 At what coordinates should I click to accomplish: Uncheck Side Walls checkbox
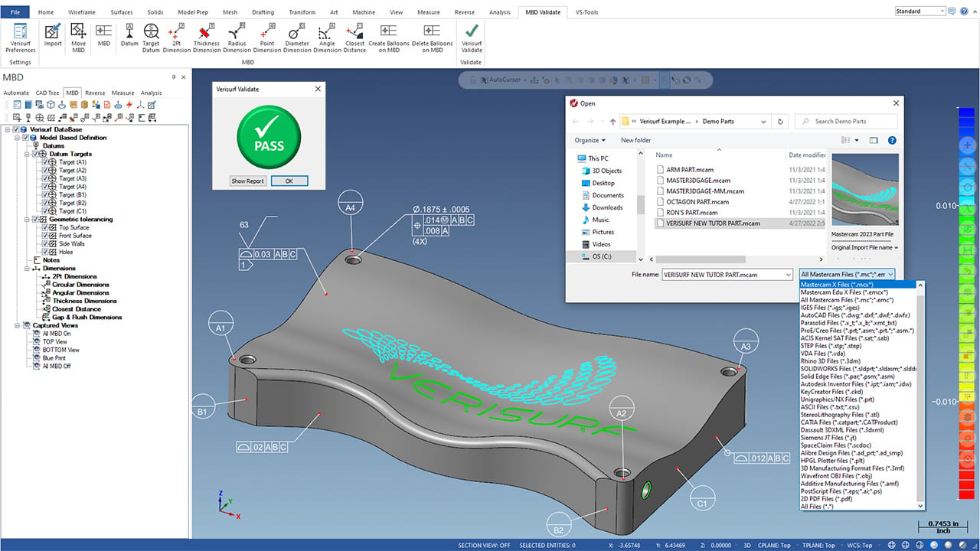44,243
